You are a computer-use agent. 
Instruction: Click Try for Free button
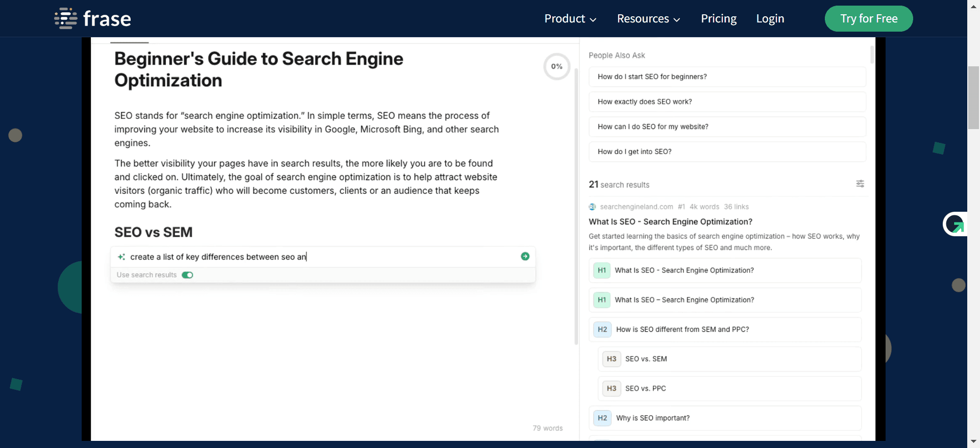pos(869,18)
